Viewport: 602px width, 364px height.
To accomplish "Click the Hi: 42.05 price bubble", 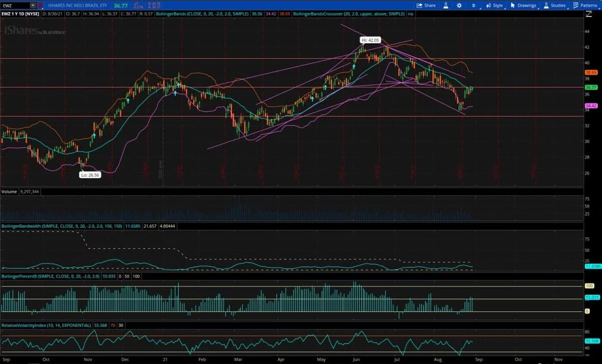I will tap(370, 40).
